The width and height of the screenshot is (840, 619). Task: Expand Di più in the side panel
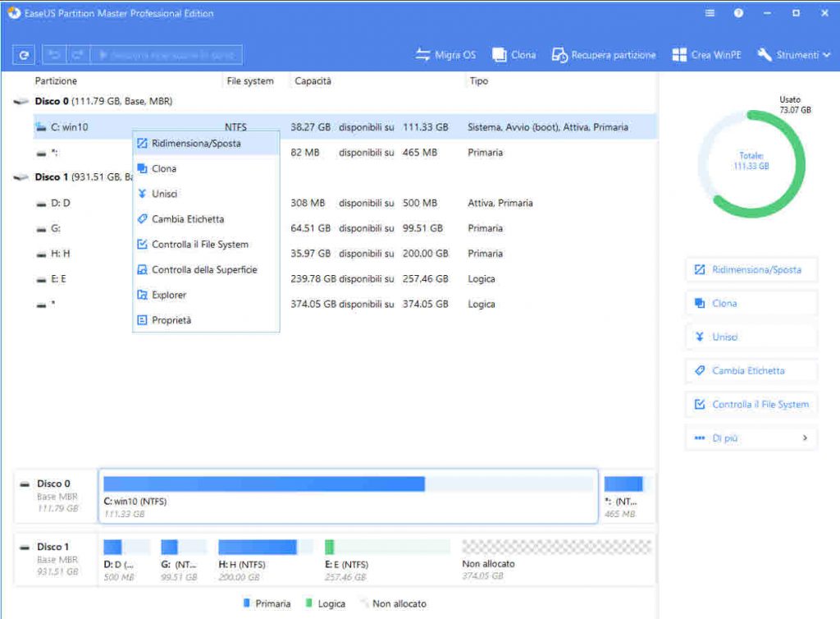pyautogui.click(x=751, y=438)
